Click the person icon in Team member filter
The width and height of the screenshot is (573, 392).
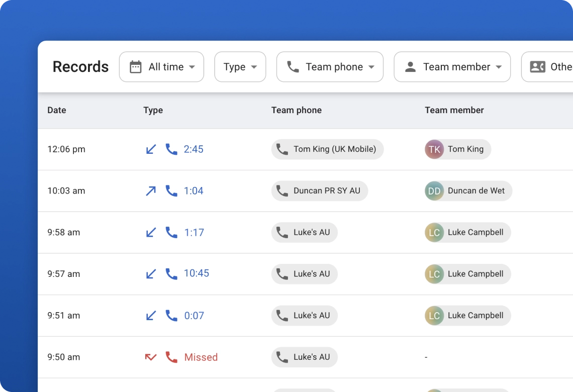410,67
